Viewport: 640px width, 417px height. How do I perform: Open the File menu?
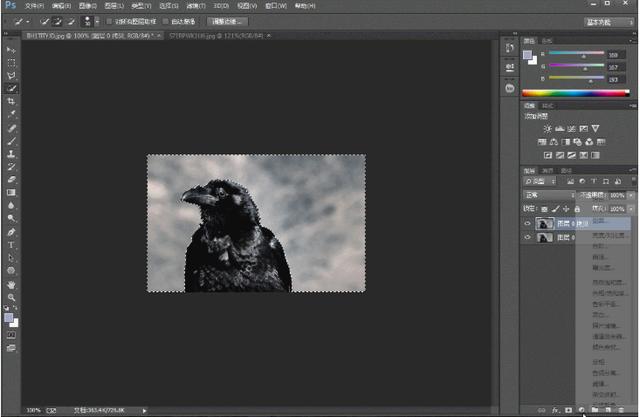[34, 5]
